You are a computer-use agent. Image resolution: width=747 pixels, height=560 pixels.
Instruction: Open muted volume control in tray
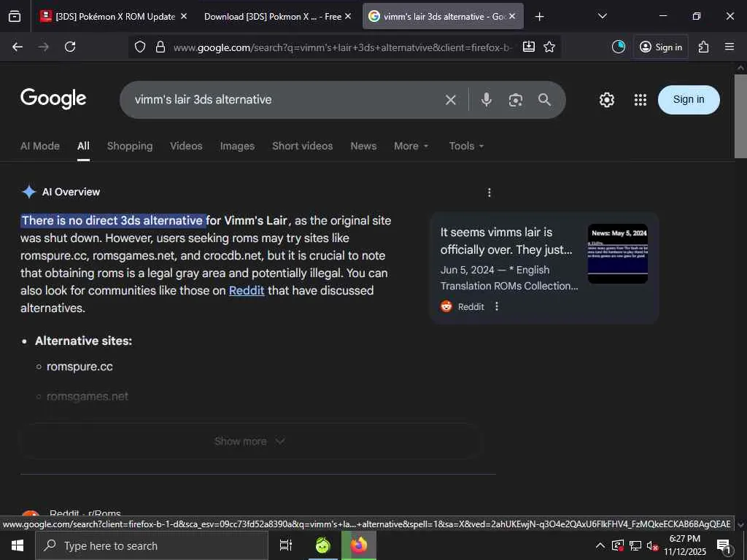tap(652, 545)
